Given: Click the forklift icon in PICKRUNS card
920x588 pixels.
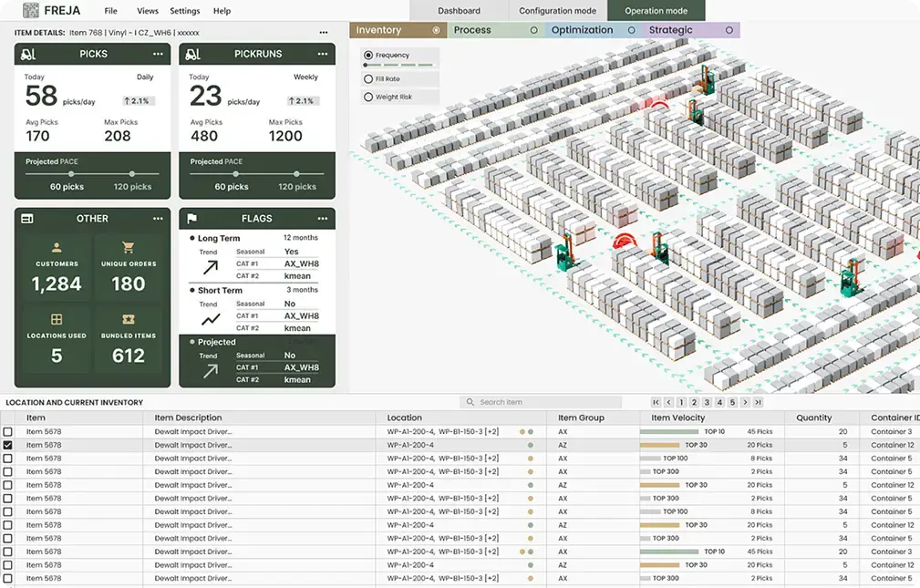Looking at the screenshot, I should click(x=192, y=55).
